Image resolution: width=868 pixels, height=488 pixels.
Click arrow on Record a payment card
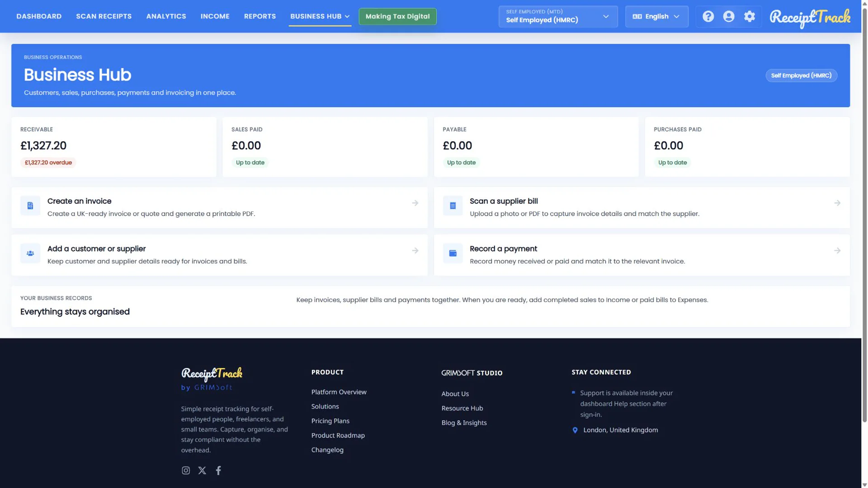pyautogui.click(x=837, y=250)
